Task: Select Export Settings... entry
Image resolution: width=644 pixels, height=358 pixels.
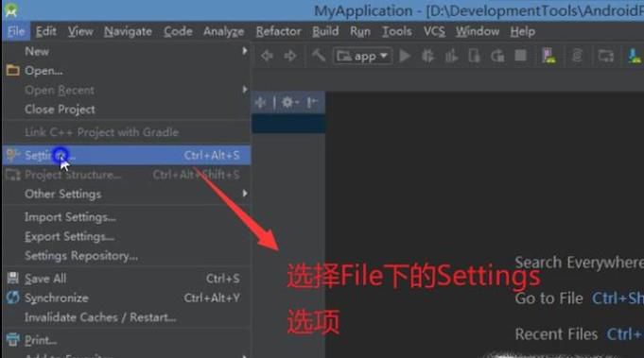Action: pos(127,236)
